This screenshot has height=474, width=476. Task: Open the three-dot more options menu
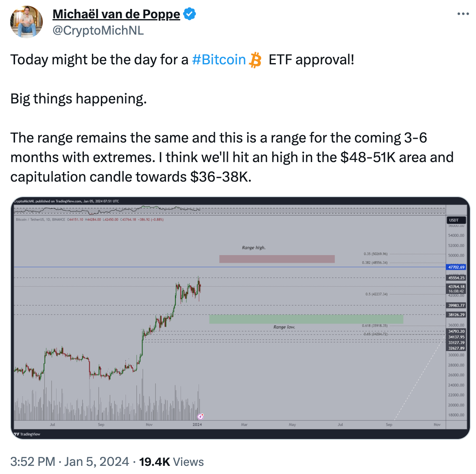tap(463, 14)
